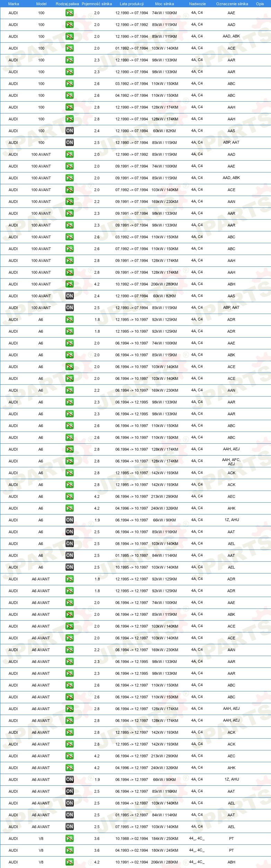Screen dimensions: 271x868
Task: Click power value '180kW / 245KM'
Action: point(165,850)
